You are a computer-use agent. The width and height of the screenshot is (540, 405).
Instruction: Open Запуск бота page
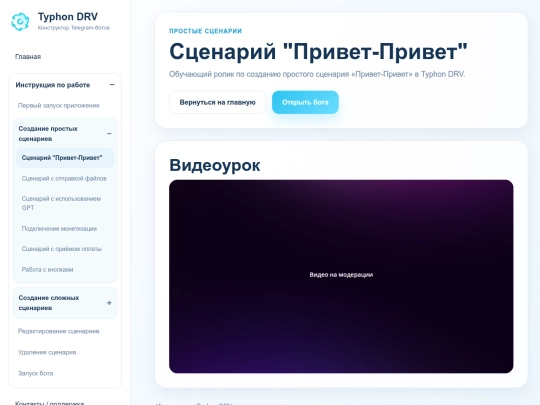point(35,373)
